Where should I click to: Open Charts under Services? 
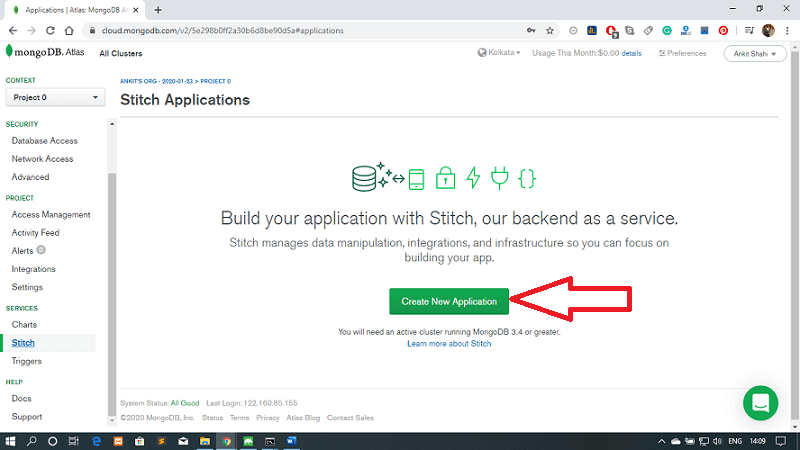click(24, 324)
